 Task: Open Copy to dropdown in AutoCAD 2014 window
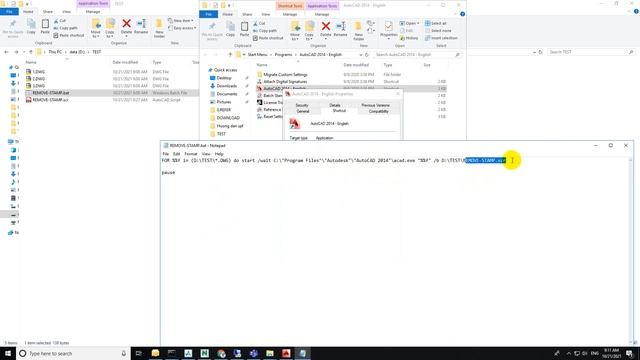pyautogui.click(x=309, y=37)
